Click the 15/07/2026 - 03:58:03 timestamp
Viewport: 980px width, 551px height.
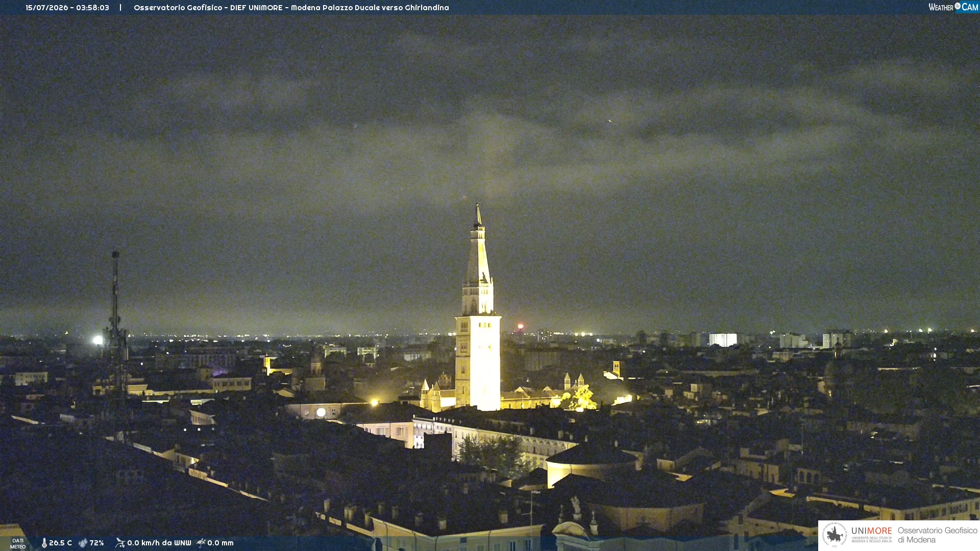click(x=67, y=8)
